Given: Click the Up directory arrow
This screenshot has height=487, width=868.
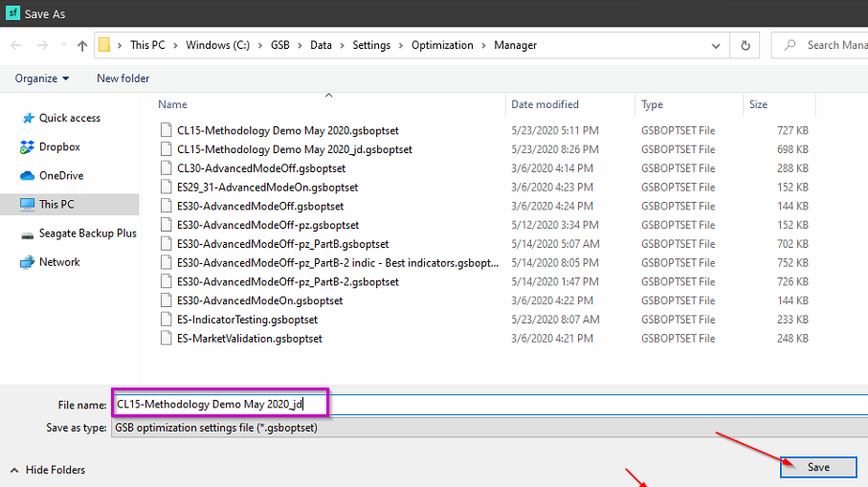Looking at the screenshot, I should coord(82,45).
